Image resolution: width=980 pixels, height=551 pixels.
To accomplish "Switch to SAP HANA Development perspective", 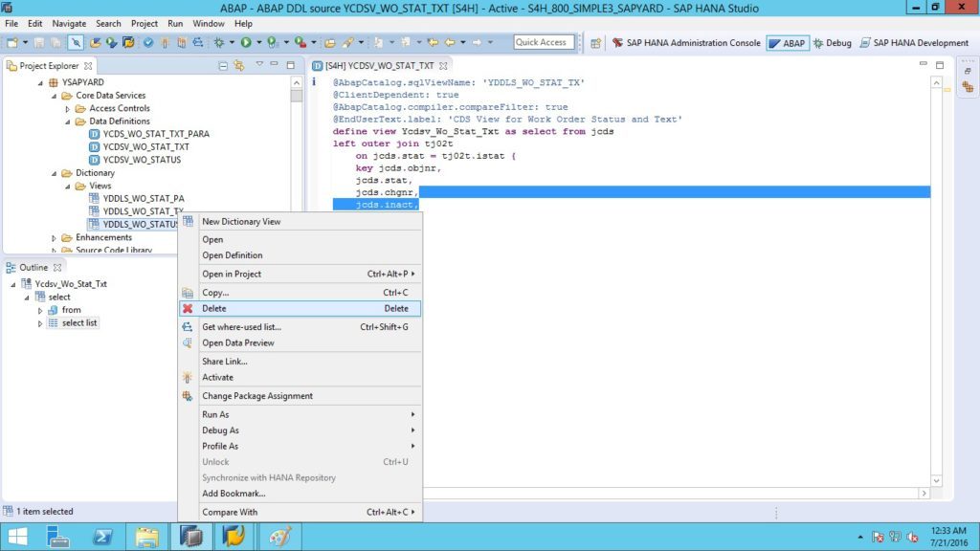I will [x=914, y=43].
